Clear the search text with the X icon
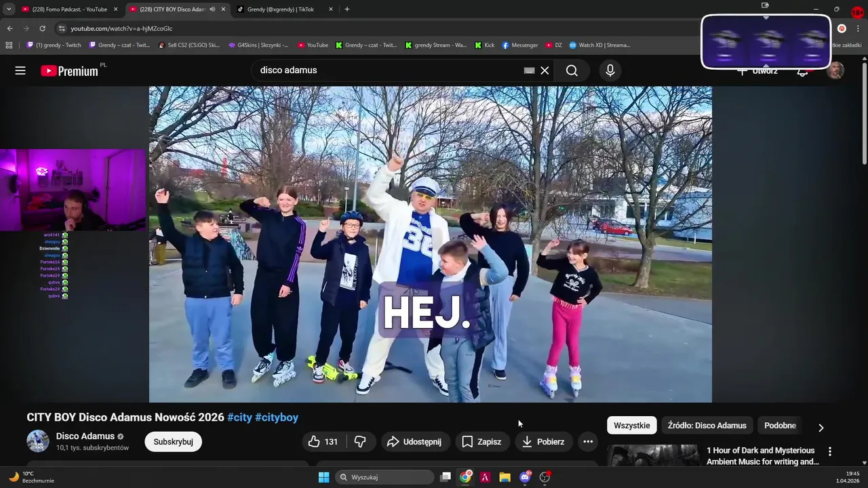 coord(545,70)
